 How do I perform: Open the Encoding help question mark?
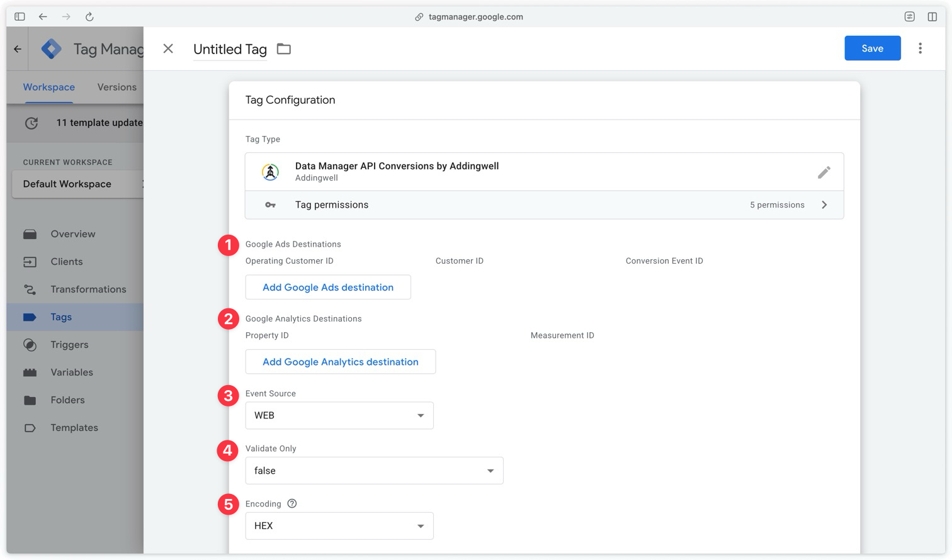pyautogui.click(x=292, y=503)
